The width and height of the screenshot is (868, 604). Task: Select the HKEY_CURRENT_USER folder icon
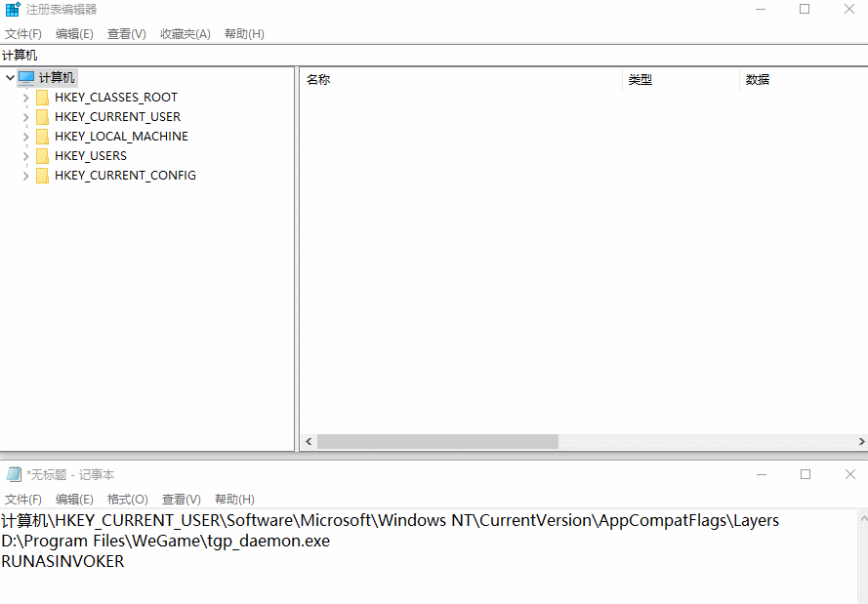tap(42, 116)
